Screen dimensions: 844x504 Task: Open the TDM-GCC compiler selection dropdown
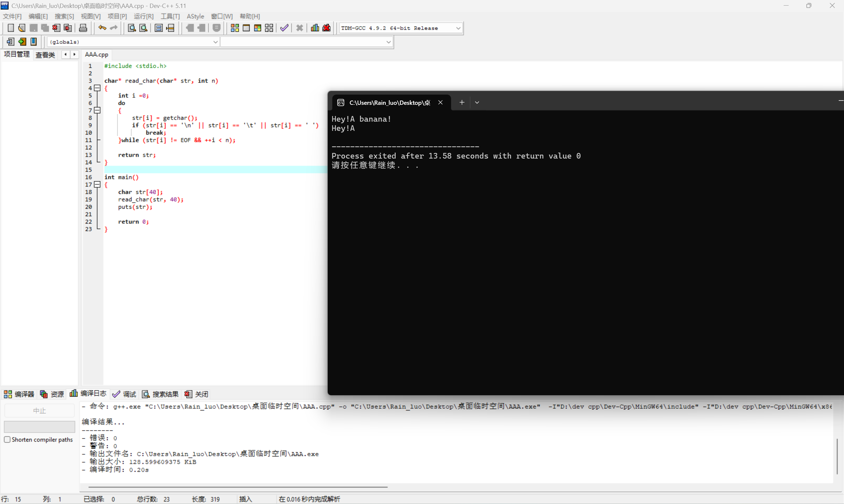(x=458, y=28)
